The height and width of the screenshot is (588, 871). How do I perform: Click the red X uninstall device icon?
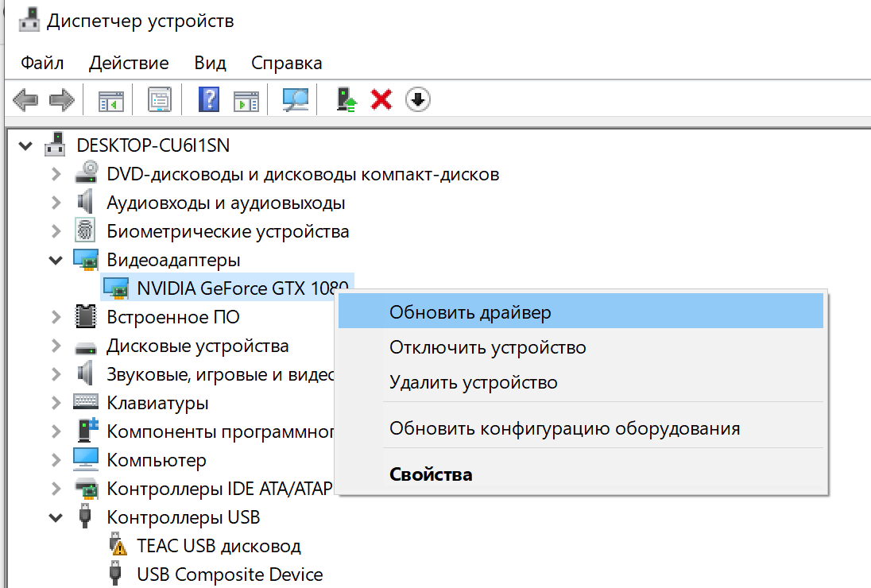(x=381, y=100)
